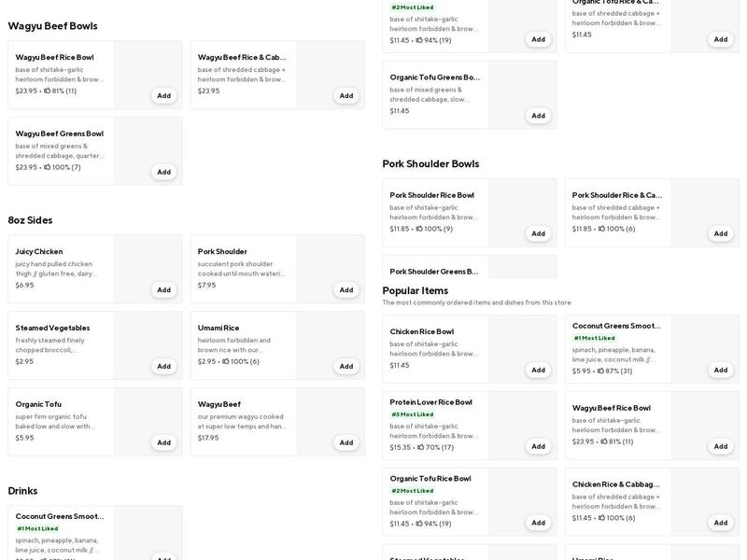Add the $17.95 Wagyu Beef side
Screen dimensions: 747x560
pyautogui.click(x=345, y=442)
